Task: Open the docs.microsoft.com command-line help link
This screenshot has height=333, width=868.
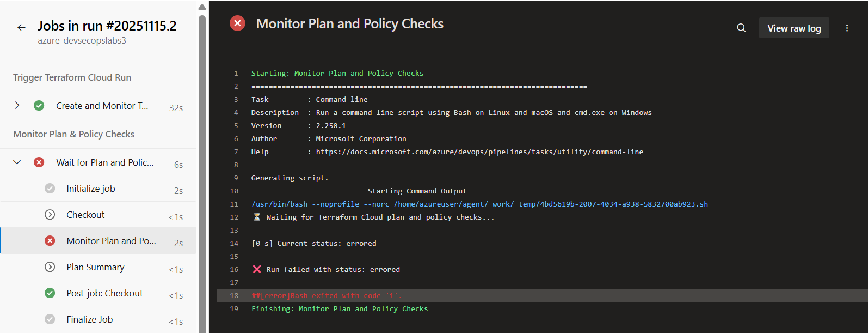Action: click(479, 152)
